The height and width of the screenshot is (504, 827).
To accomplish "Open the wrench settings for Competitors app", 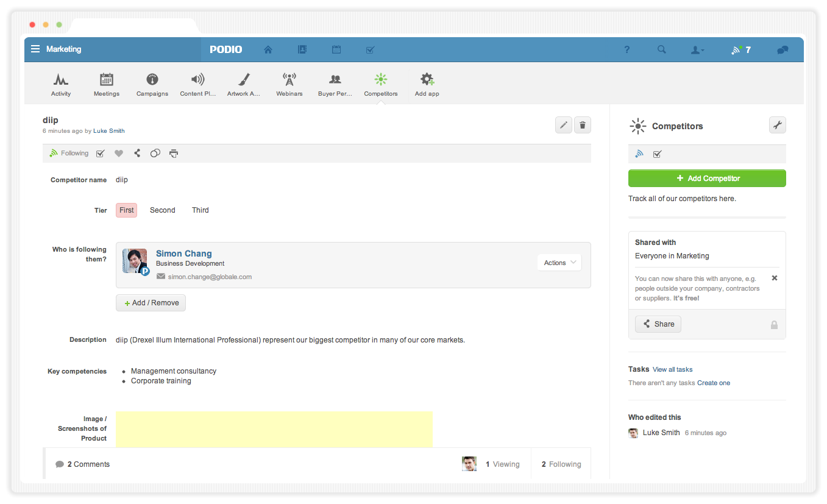I will point(777,125).
